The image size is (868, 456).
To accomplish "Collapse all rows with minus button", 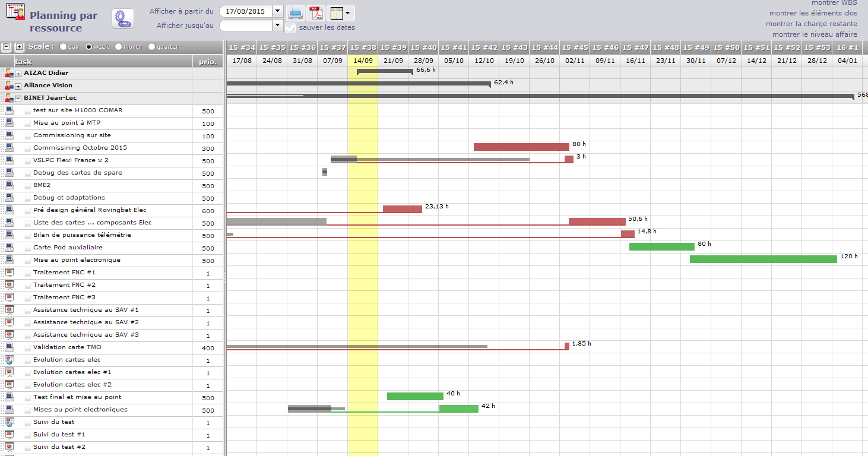I will (x=7, y=47).
